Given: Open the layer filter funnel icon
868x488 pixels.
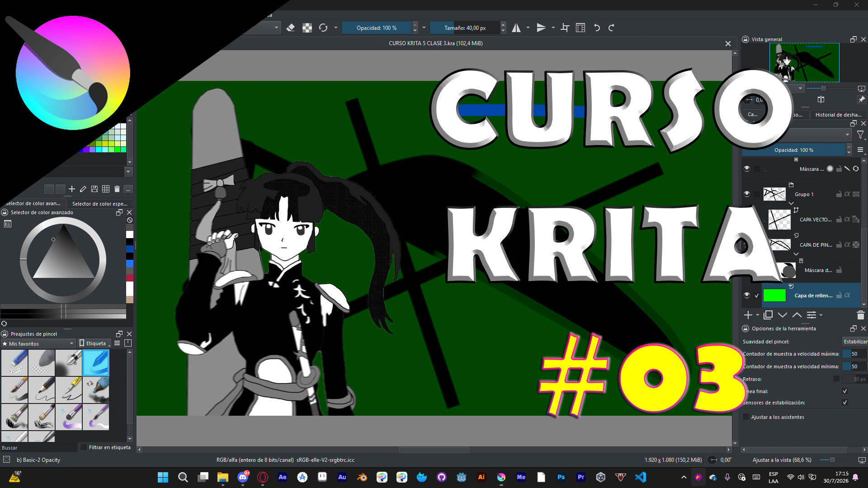Looking at the screenshot, I should 860,135.
